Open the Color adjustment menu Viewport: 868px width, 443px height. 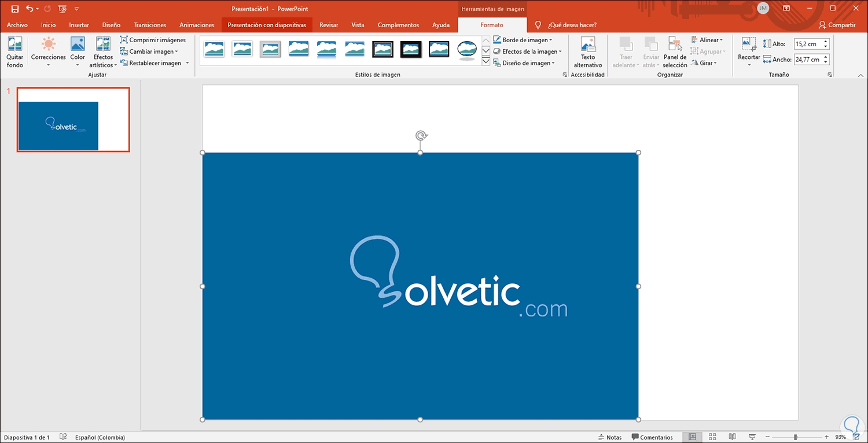[78, 53]
